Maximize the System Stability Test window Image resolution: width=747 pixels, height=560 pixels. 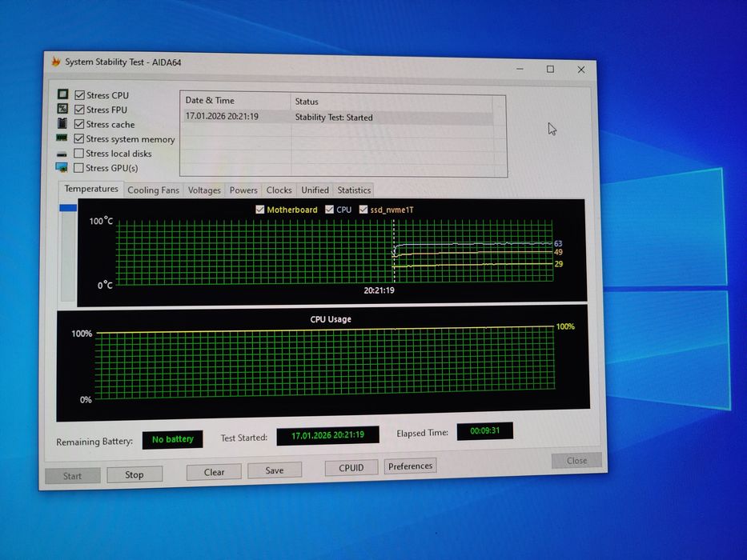[550, 69]
